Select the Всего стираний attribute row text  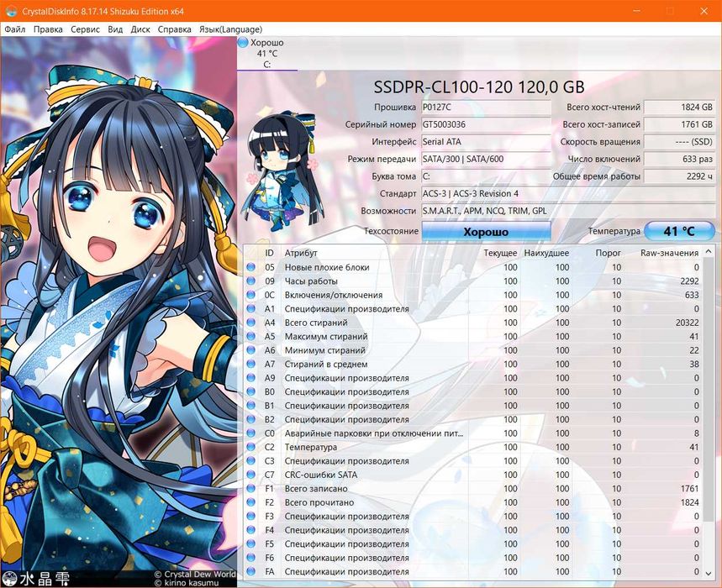point(316,323)
